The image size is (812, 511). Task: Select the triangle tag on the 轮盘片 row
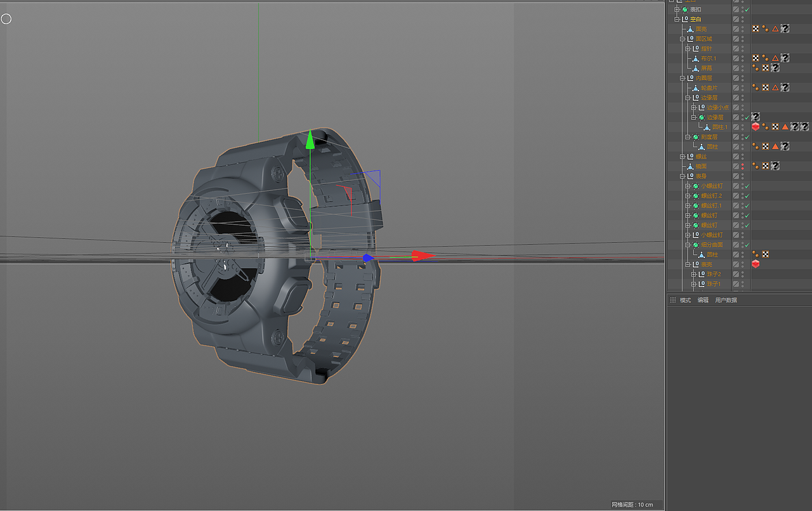click(x=775, y=87)
